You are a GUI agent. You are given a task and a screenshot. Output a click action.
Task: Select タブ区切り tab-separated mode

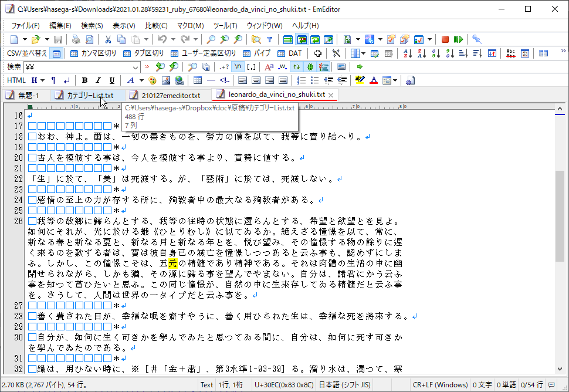click(x=143, y=53)
